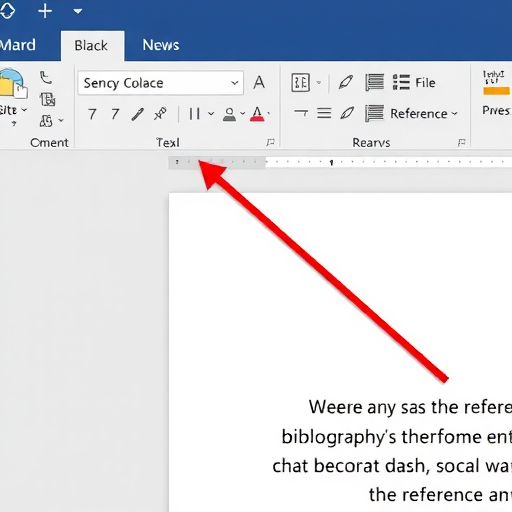Open the Texl group dialog launcher
The height and width of the screenshot is (512, 512).
pyautogui.click(x=270, y=143)
